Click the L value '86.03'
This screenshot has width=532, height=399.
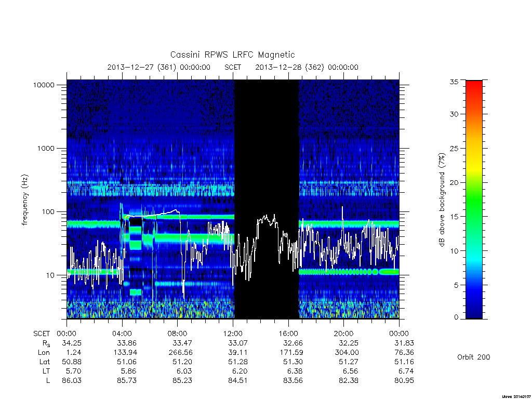[x=72, y=381]
